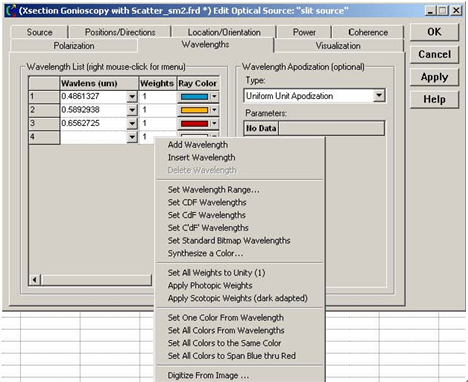Click the Wavlens (um) column header
The image size is (468, 382).
(x=99, y=83)
